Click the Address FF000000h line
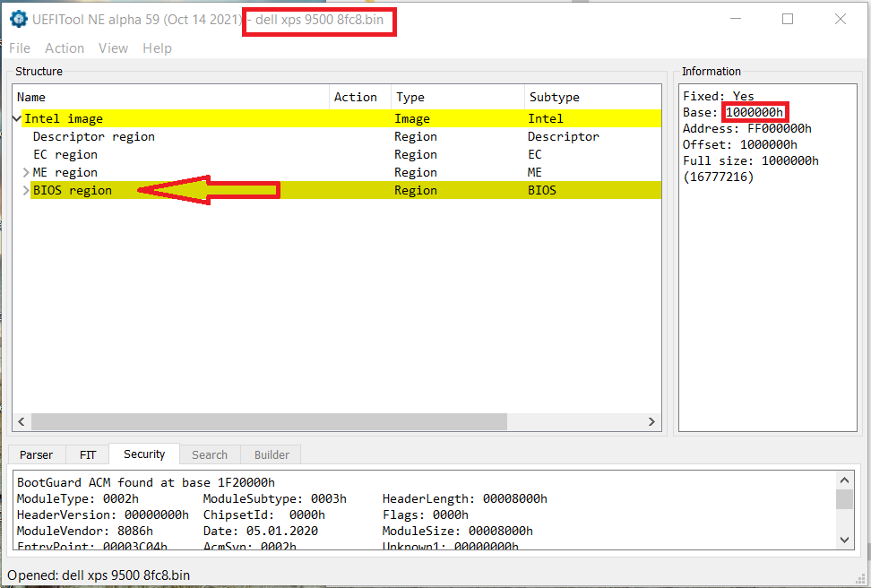871x588 pixels. (x=747, y=128)
